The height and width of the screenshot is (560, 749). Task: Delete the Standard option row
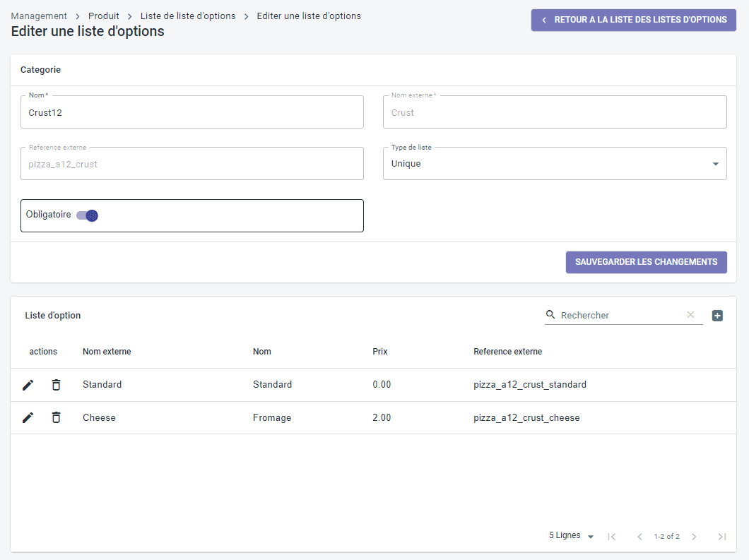(x=56, y=385)
